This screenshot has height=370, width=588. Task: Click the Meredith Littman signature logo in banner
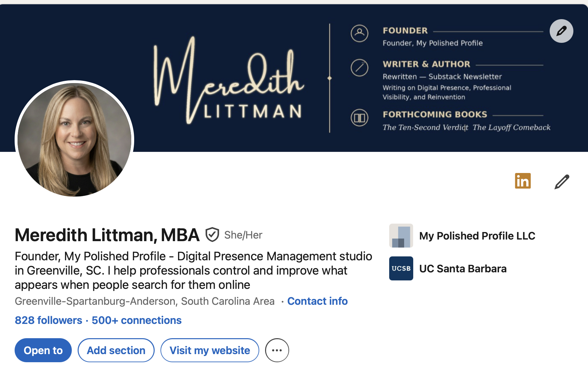tap(229, 80)
